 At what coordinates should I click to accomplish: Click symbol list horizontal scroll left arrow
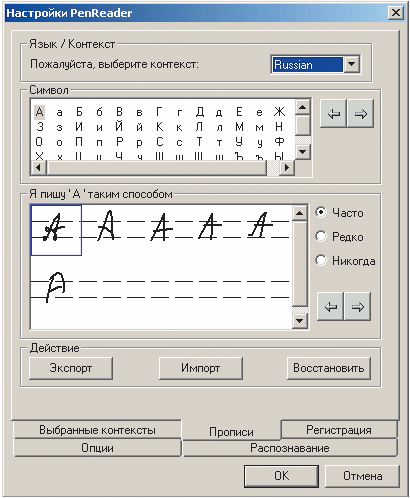[39, 168]
